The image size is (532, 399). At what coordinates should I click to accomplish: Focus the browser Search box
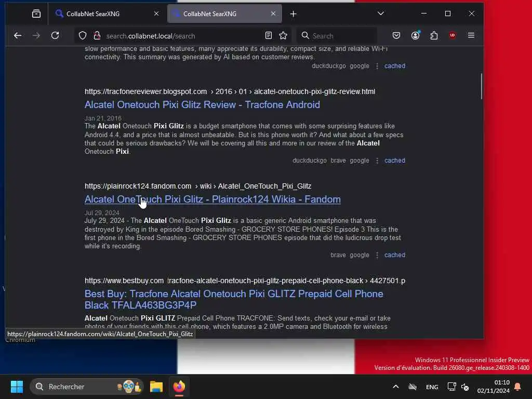[337, 36]
